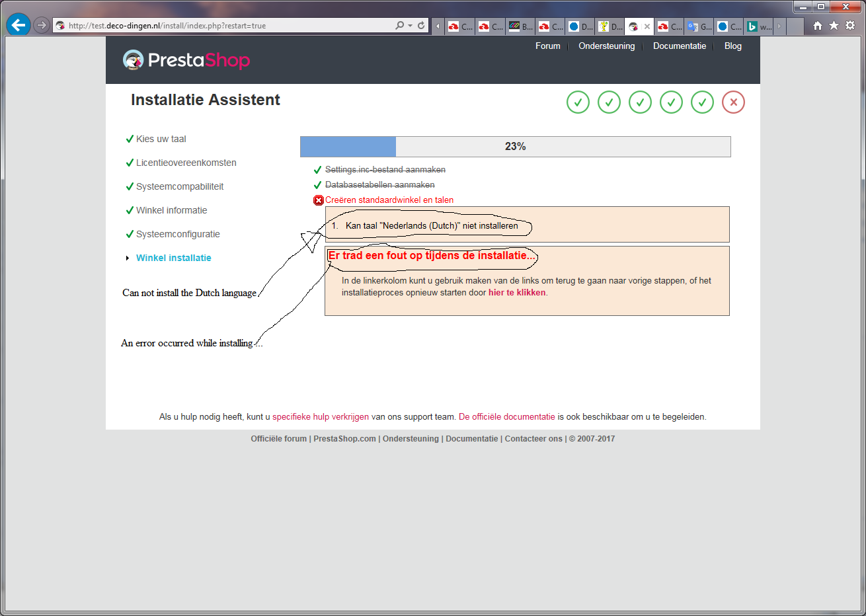
Task: Go to step Winkel informatie
Action: coord(171,210)
